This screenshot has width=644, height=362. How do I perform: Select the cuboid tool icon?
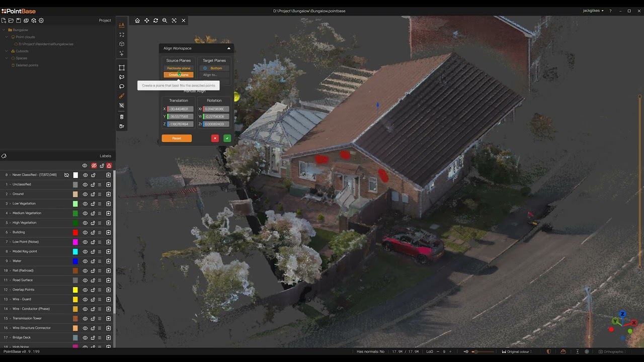(x=122, y=44)
